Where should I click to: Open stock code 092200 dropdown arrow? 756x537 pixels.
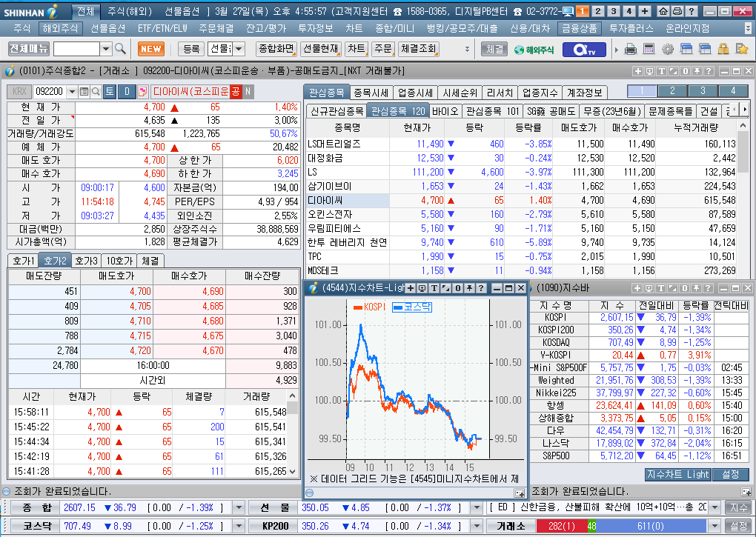[x=72, y=92]
